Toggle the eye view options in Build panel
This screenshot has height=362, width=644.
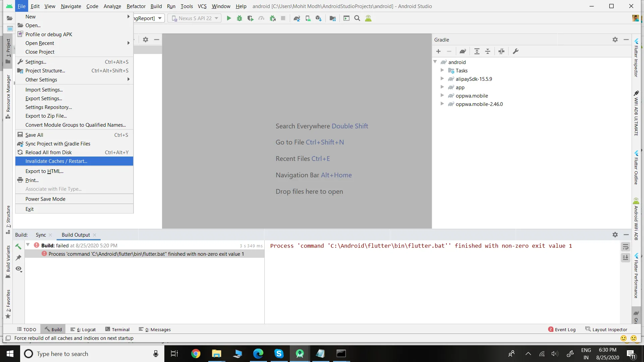click(x=18, y=269)
